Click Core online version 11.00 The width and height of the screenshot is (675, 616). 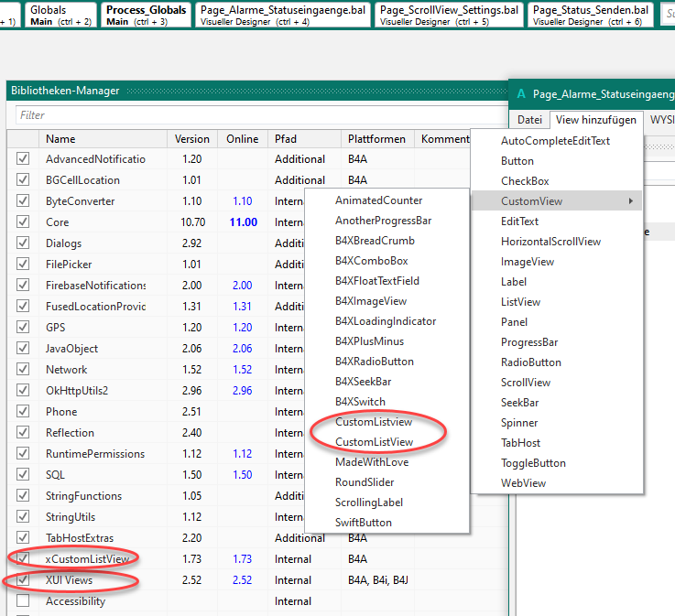[x=244, y=222]
